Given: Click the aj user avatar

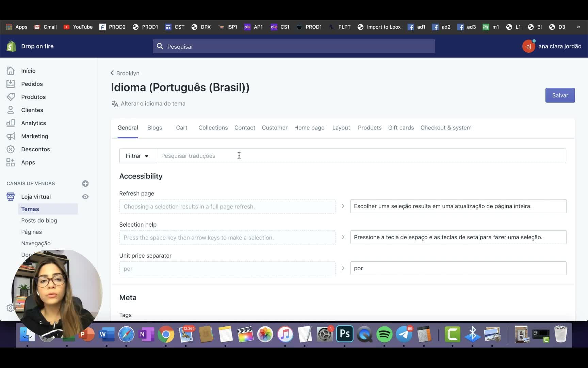Looking at the screenshot, I should click(x=528, y=46).
